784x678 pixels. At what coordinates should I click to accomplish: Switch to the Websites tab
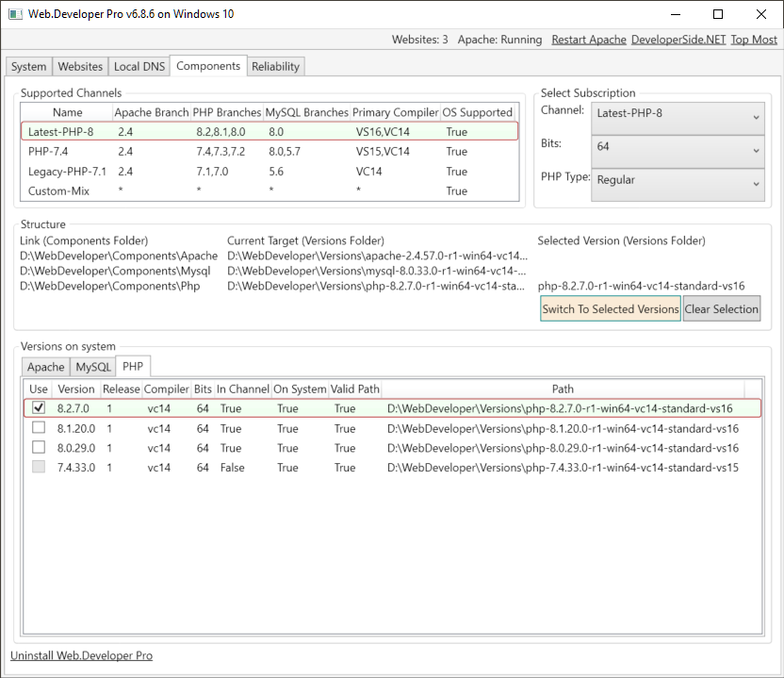pos(80,67)
